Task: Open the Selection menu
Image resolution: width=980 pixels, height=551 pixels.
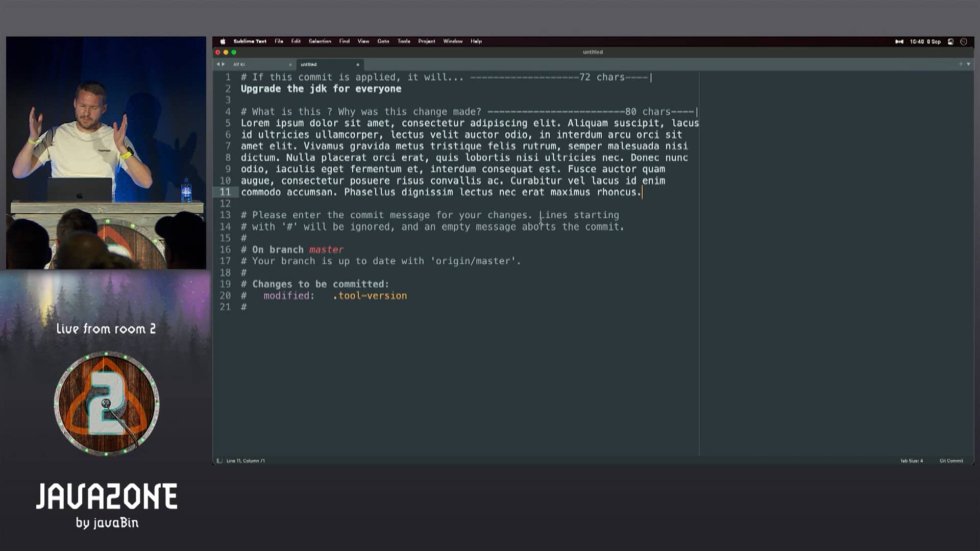Action: coord(321,41)
